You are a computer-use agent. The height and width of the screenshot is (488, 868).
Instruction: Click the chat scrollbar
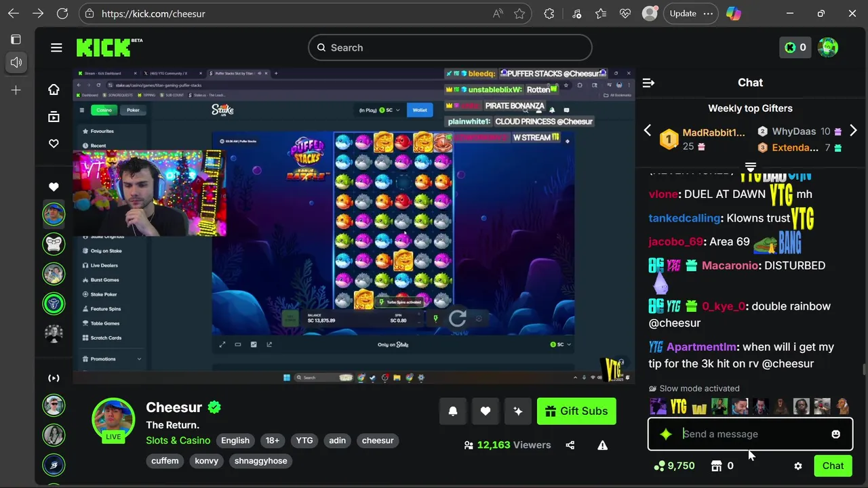[863, 369]
